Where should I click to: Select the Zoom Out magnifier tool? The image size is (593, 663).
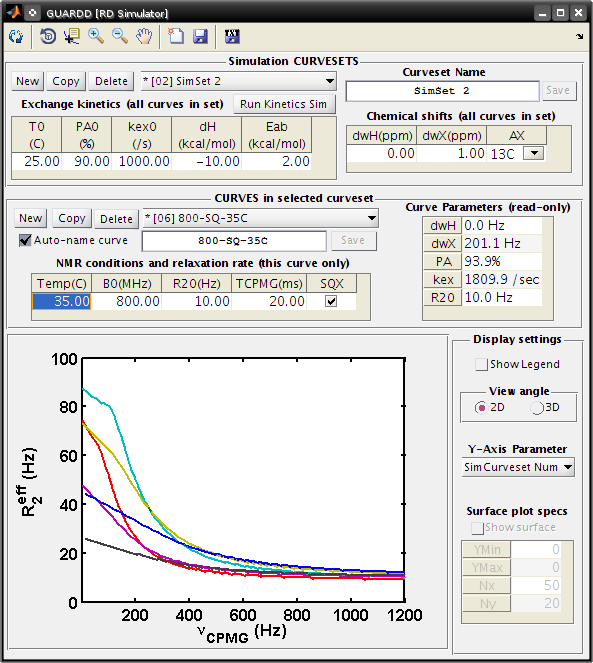pos(120,36)
